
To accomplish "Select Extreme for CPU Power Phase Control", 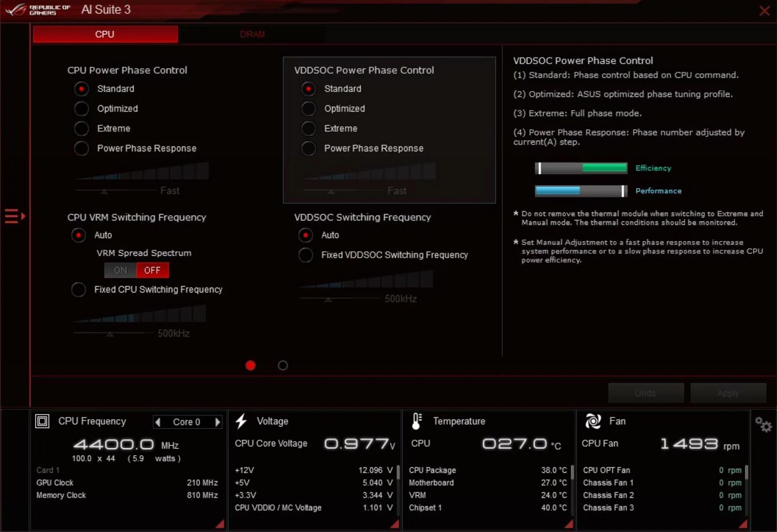I will click(x=81, y=128).
